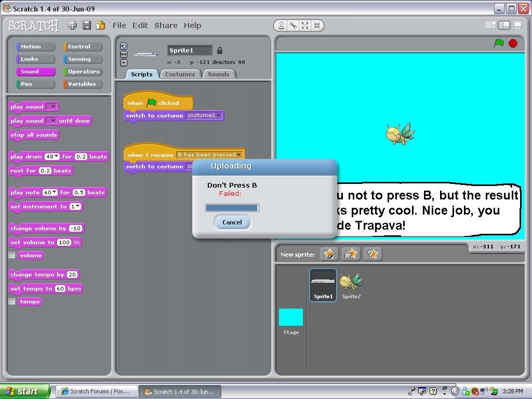Set sprite rotation style to don't rotate
The height and width of the screenshot is (399, 532).
coord(124,62)
